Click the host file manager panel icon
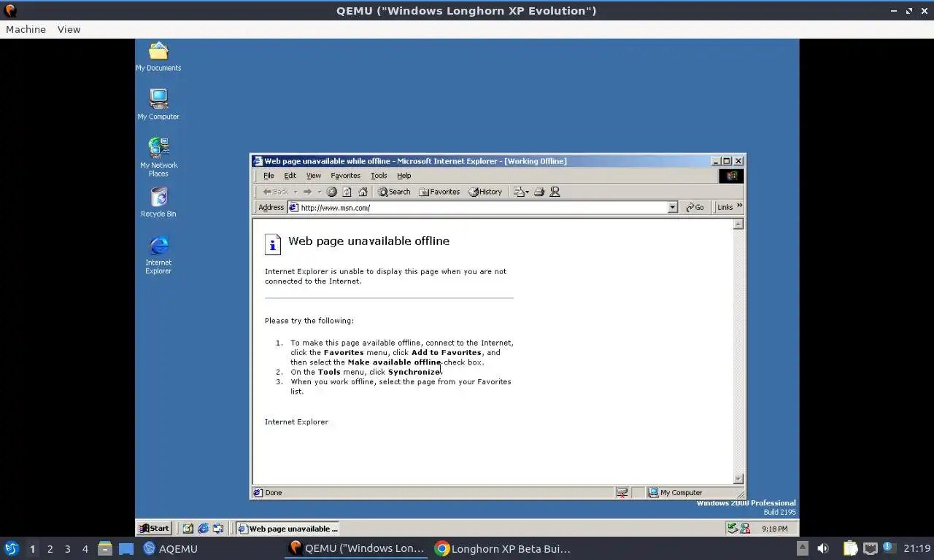The height and width of the screenshot is (560, 934). [104, 548]
